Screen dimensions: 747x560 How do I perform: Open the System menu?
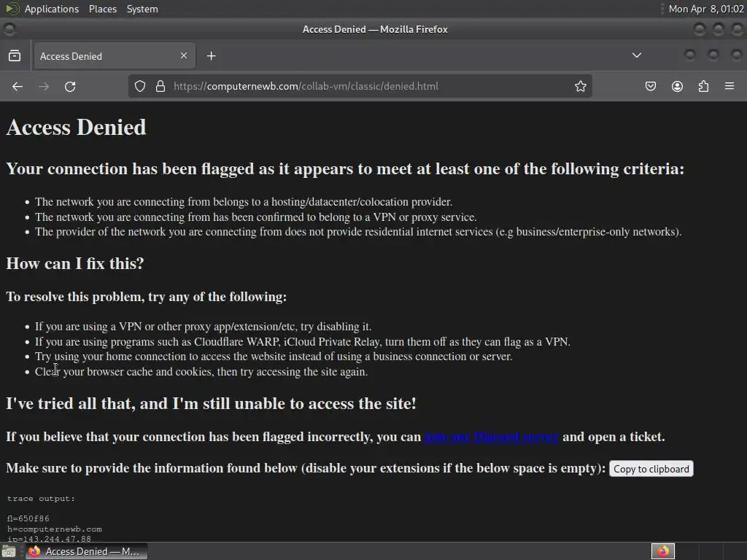[142, 9]
